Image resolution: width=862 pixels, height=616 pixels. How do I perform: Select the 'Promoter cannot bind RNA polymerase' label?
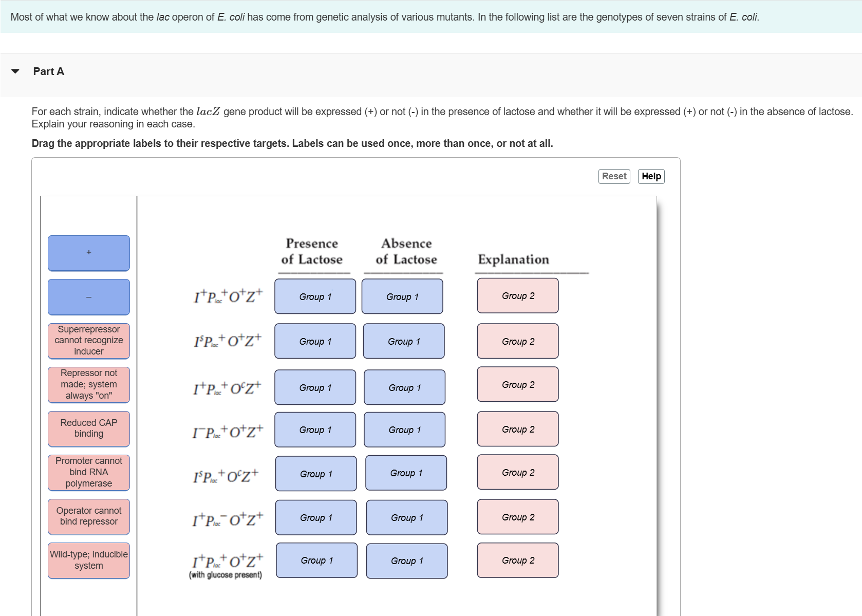click(88, 472)
